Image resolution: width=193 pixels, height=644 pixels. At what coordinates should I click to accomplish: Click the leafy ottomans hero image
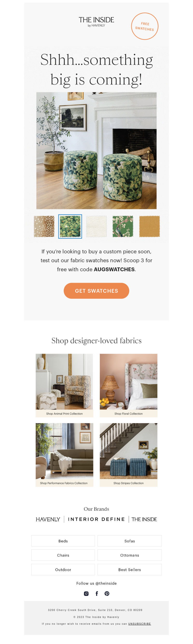96,150
